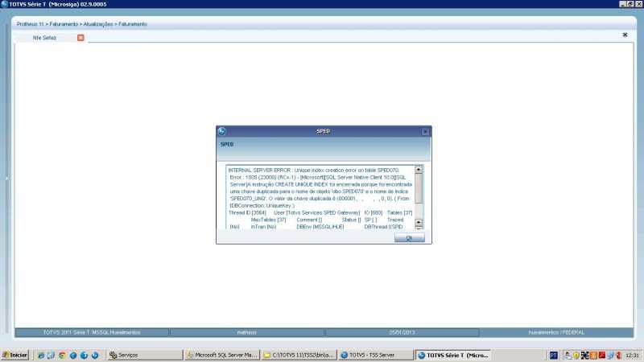Switch to C:\TOTVS 11 folder taskbar item

tap(299, 355)
